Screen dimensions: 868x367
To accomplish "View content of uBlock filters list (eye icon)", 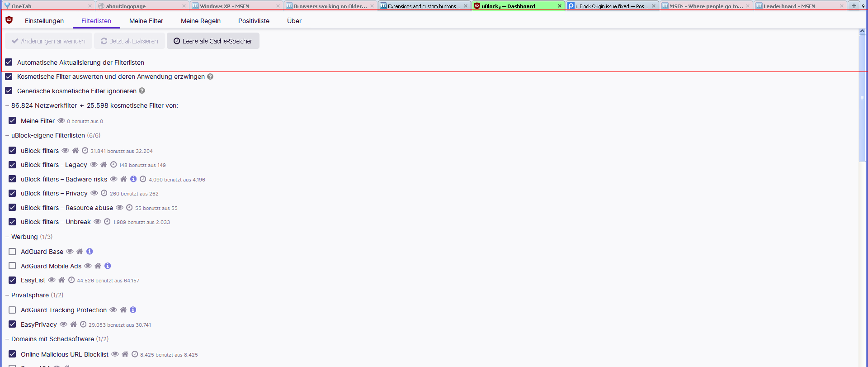I will (x=65, y=151).
